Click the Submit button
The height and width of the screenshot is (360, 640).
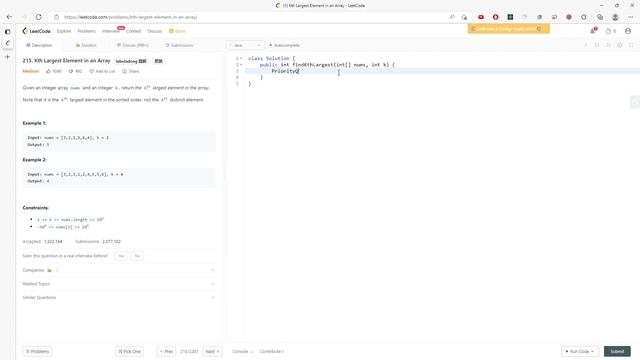click(x=617, y=351)
